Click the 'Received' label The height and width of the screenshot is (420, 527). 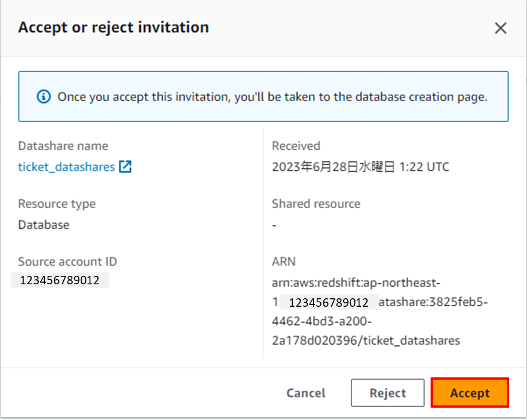[x=295, y=146]
